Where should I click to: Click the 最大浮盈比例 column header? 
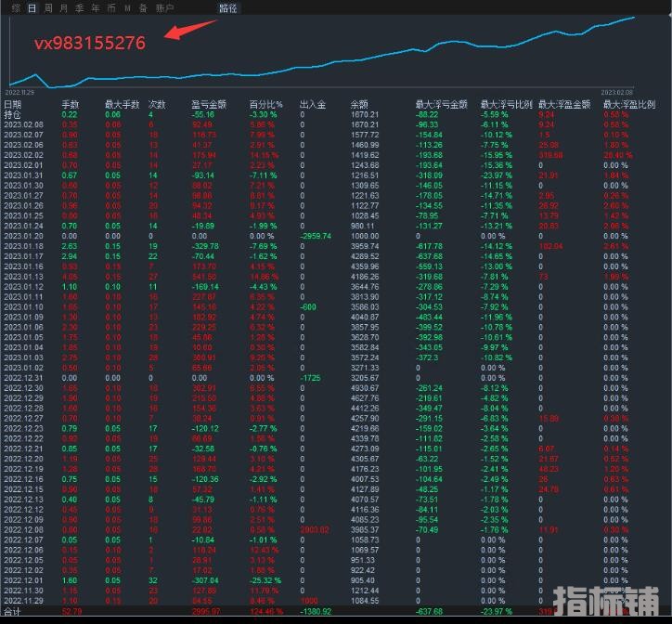tap(629, 104)
